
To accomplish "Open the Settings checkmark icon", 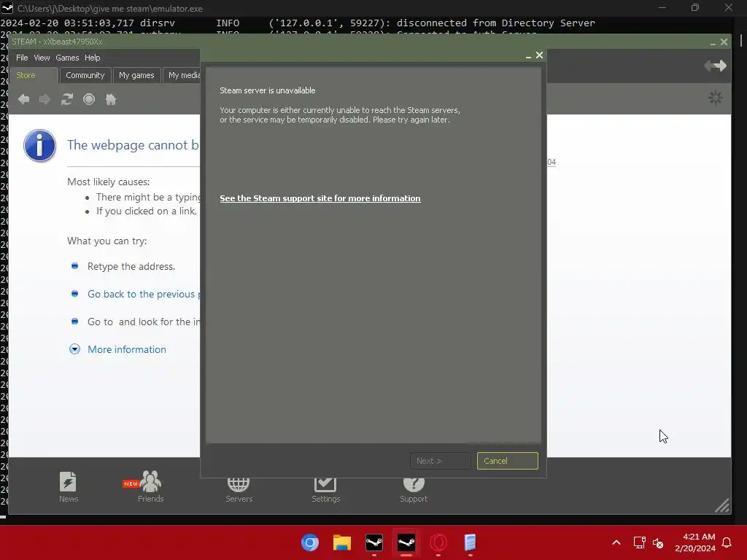I will [x=325, y=484].
